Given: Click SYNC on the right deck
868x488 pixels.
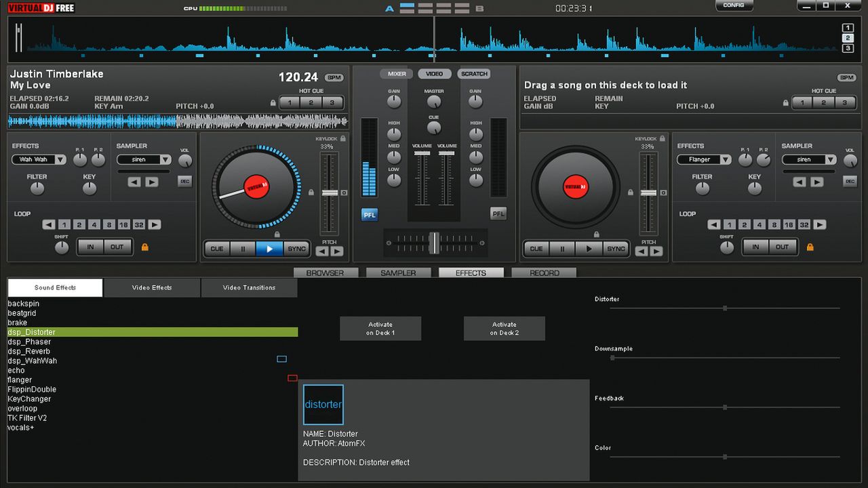Looking at the screenshot, I should 616,249.
